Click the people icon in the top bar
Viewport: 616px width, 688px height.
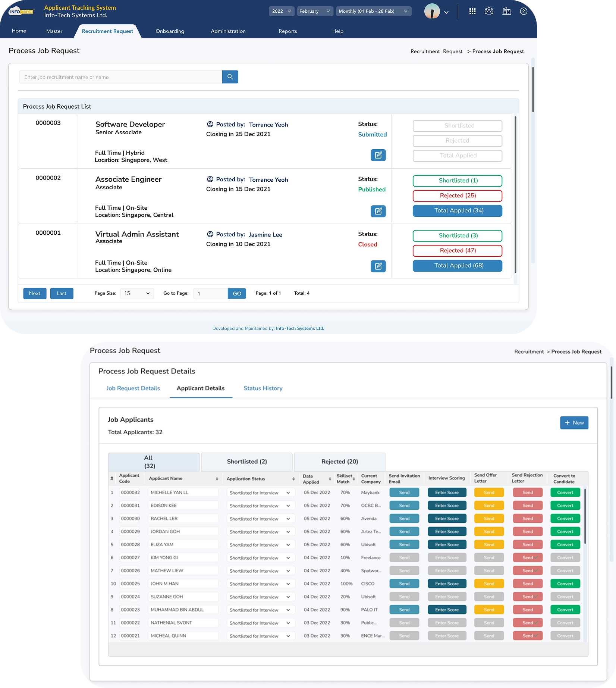click(x=489, y=11)
